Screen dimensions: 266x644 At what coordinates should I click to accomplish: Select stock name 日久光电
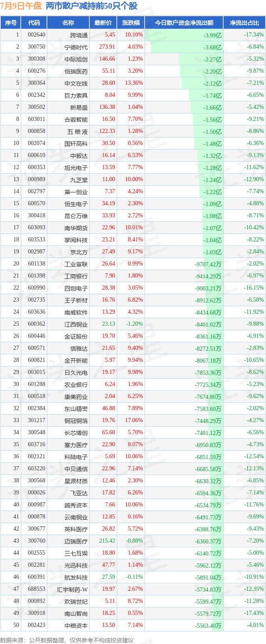point(76,373)
